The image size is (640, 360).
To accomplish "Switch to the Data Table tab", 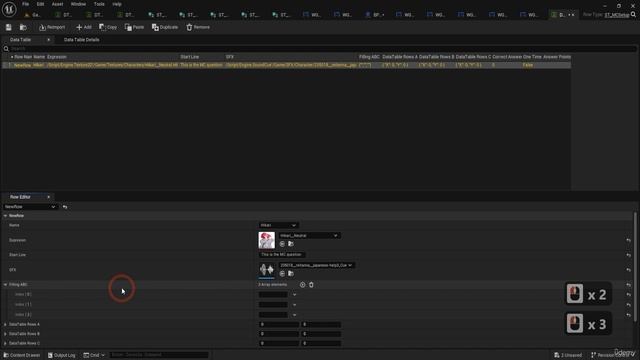I will point(20,40).
